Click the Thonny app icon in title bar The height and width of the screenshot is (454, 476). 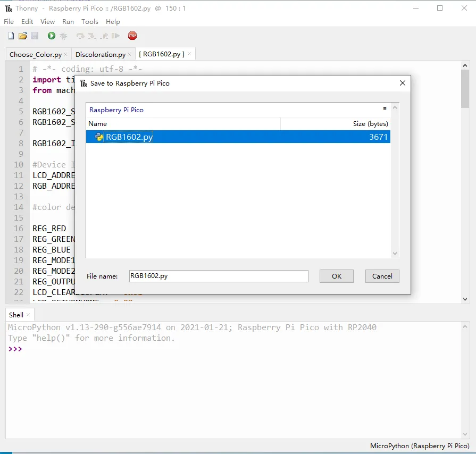pos(8,8)
